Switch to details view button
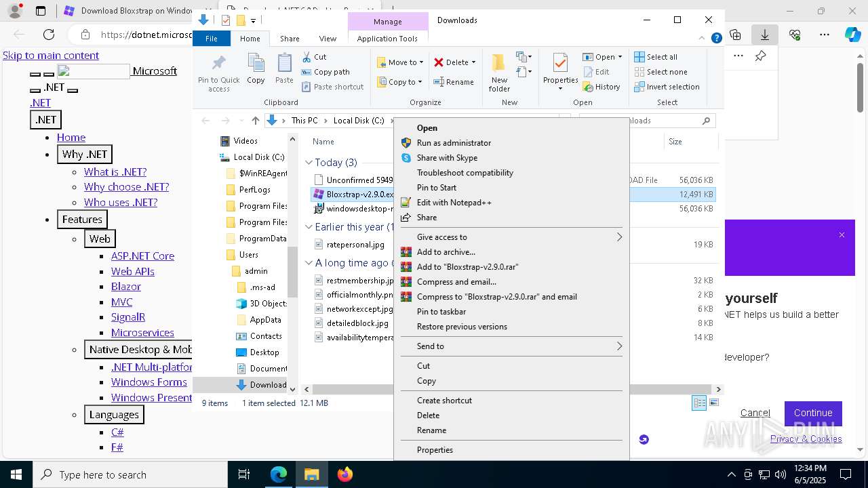The image size is (868, 488). coord(699,403)
